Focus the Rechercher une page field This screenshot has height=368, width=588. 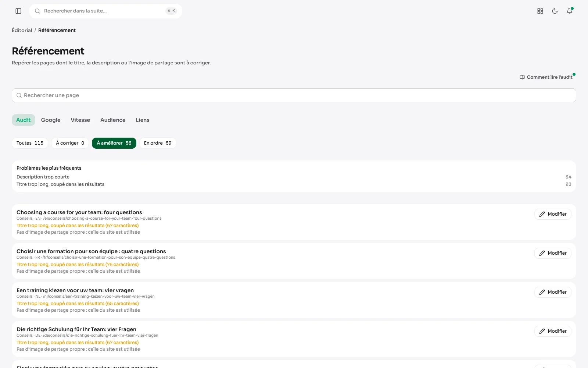294,95
